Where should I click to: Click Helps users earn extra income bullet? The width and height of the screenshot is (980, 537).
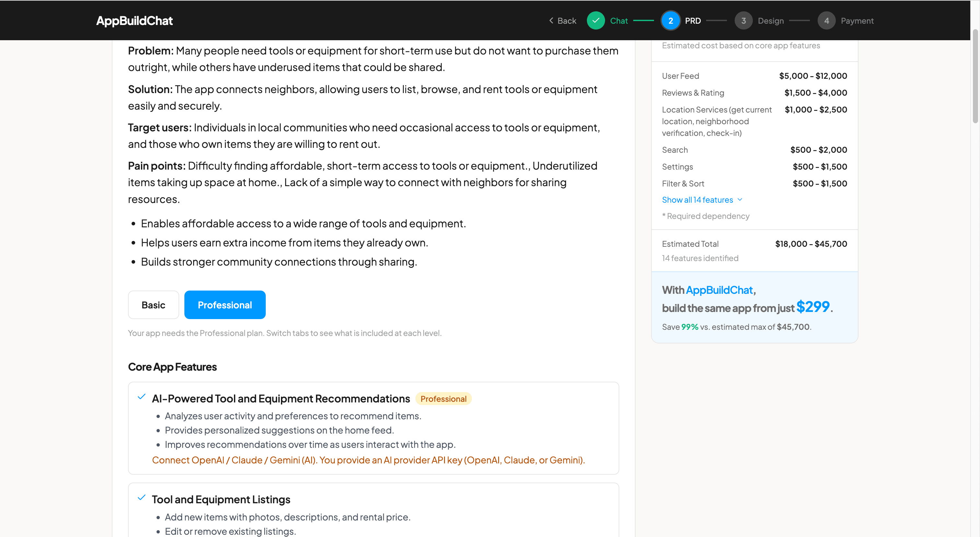(x=285, y=243)
